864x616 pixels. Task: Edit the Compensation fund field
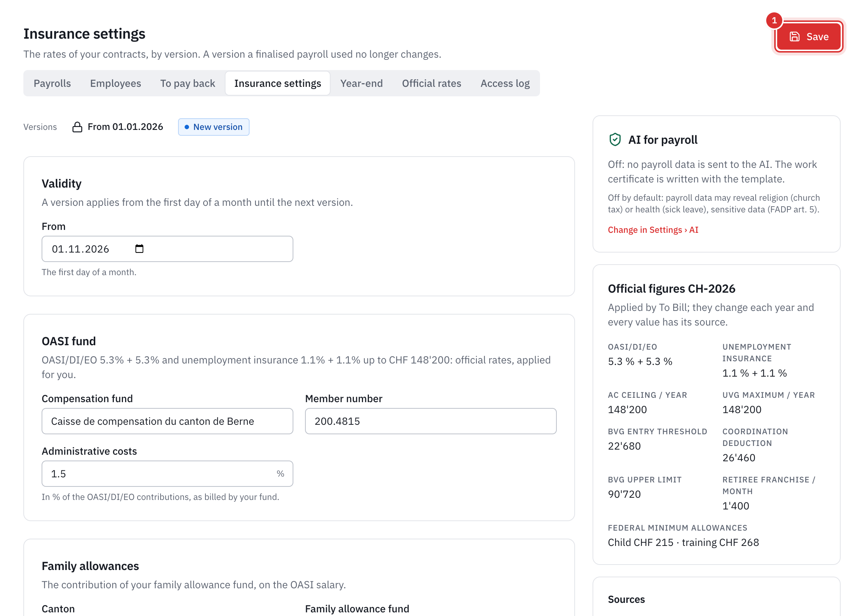(167, 421)
